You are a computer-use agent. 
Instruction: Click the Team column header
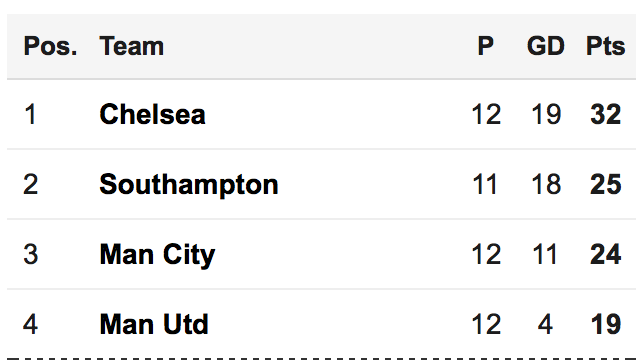131,46
